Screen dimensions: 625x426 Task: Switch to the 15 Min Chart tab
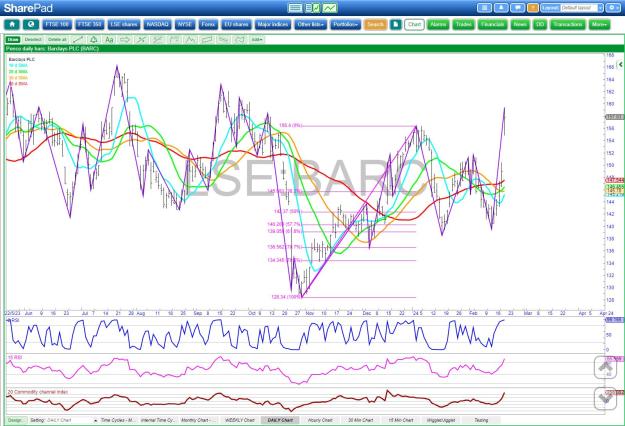point(401,420)
